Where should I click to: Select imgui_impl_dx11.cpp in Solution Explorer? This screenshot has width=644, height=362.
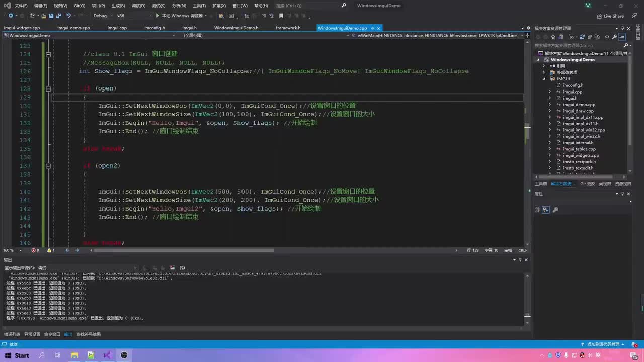coord(583,117)
